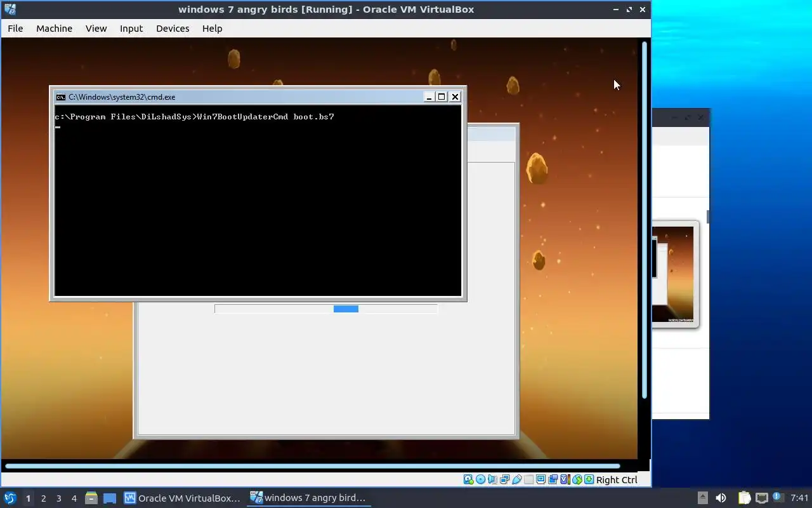The width and height of the screenshot is (812, 508).
Task: Click the tray expand arrow icon
Action: tap(702, 498)
